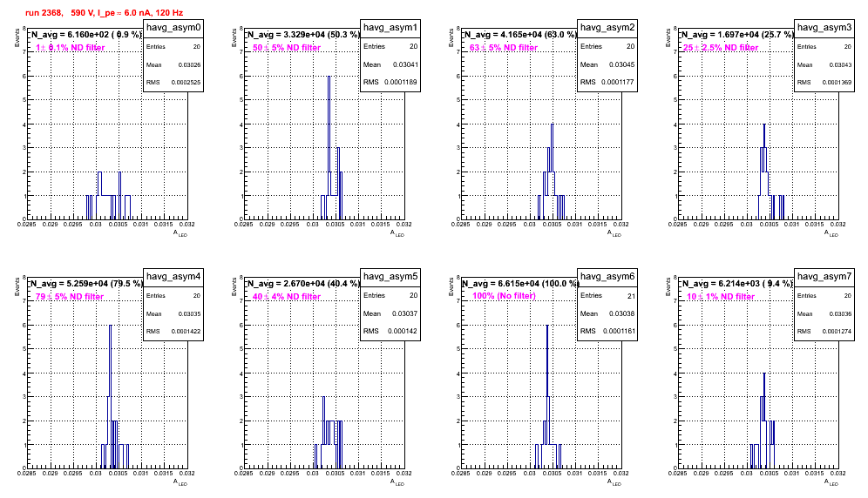The height and width of the screenshot is (498, 868).
Task: Click the 1± 0.1% ND filter label
Action: (x=71, y=48)
